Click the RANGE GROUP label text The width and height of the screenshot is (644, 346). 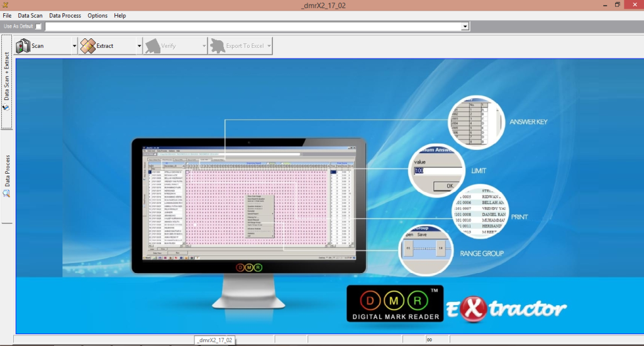click(x=482, y=254)
